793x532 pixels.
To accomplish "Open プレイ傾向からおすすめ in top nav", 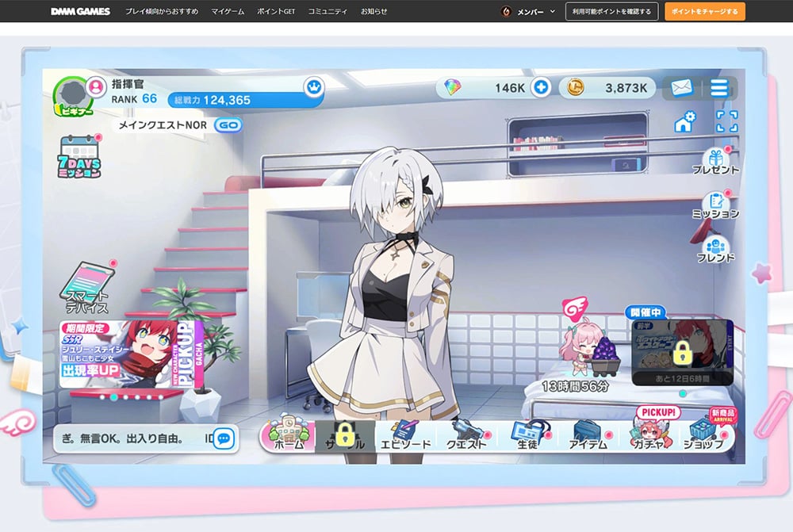I will 161,11.
